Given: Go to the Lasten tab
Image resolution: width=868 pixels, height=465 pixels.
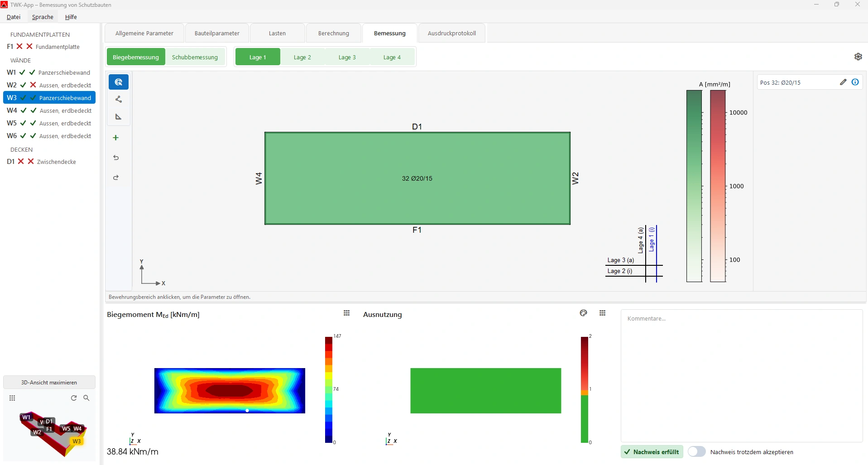Looking at the screenshot, I should point(277,33).
